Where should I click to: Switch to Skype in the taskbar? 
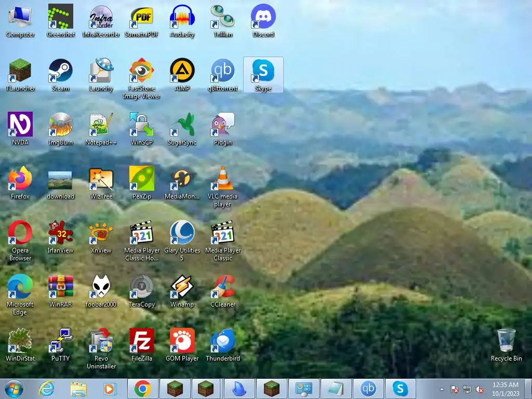(x=401, y=389)
